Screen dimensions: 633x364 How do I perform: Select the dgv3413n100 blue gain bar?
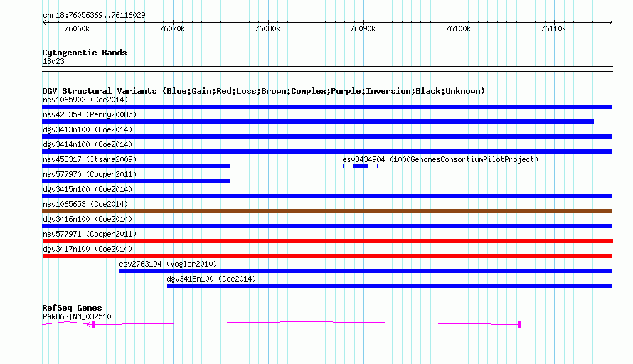point(327,136)
